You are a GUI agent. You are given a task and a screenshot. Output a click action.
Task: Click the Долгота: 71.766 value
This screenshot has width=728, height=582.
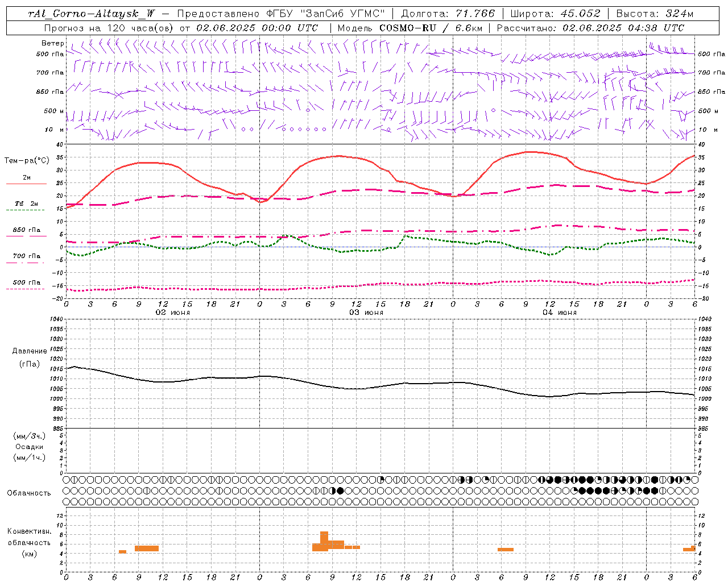(x=448, y=14)
